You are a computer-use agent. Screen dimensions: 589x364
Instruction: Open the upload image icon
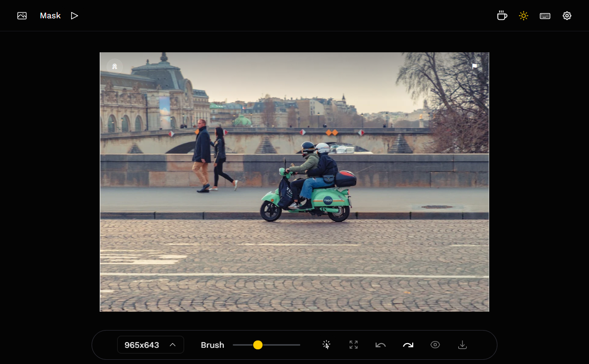click(x=22, y=16)
